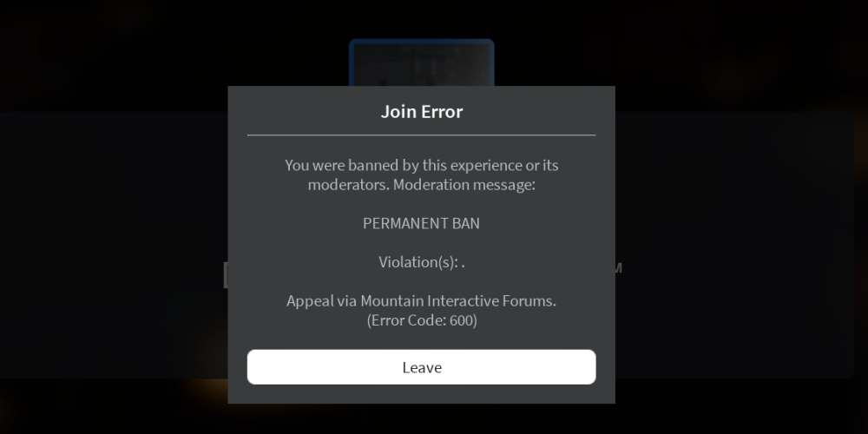This screenshot has height=434, width=868.
Task: Click the word 'BAN' in PERMANENT BAN
Action: point(466,223)
